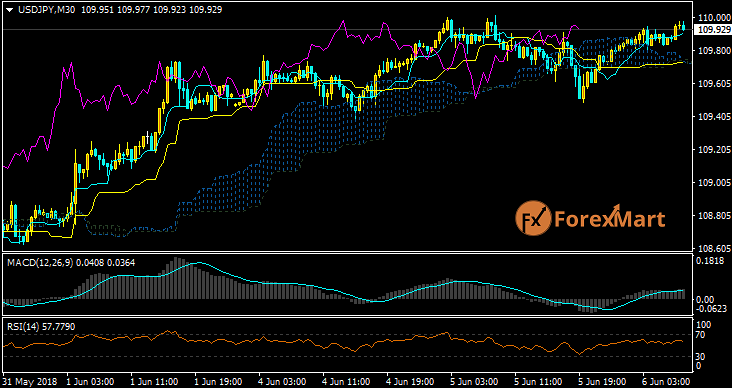Click the ForexMart watermark text

pyautogui.click(x=609, y=219)
